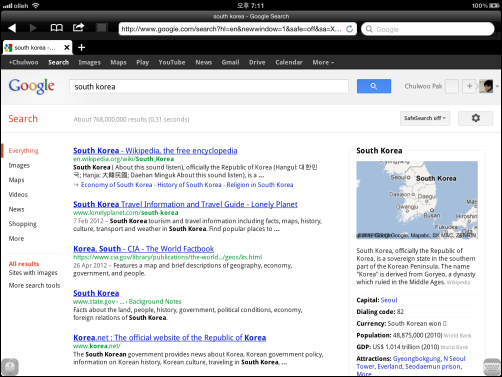Open the bookmarks book icon
Image resolution: width=502 pixels, height=377 pixels.
tap(56, 28)
